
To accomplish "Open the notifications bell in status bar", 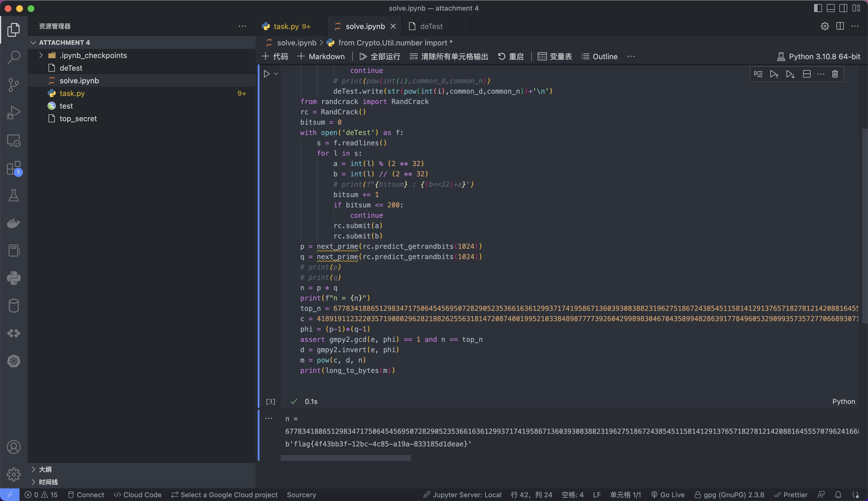I will [838, 495].
